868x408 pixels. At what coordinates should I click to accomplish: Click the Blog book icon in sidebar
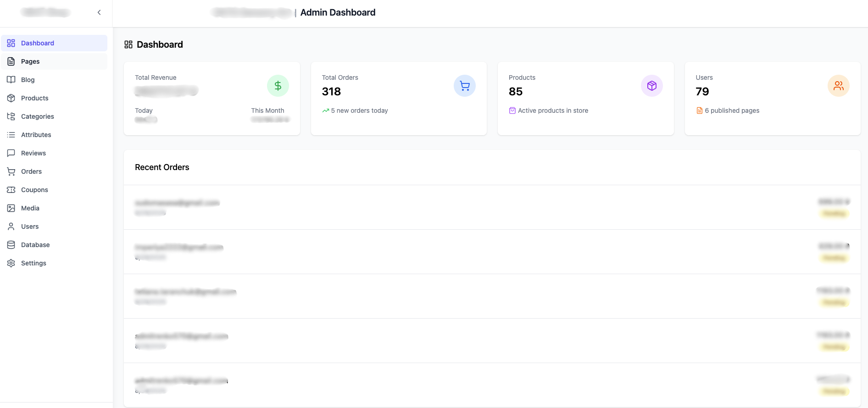click(x=11, y=80)
